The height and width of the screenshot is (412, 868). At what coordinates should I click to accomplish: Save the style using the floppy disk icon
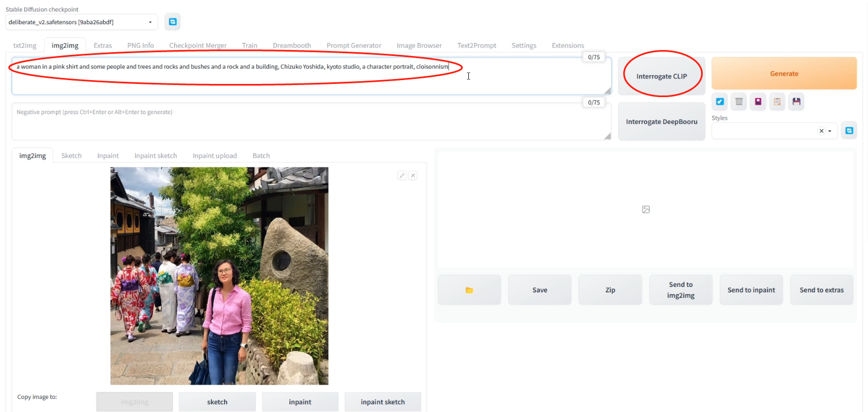(796, 101)
